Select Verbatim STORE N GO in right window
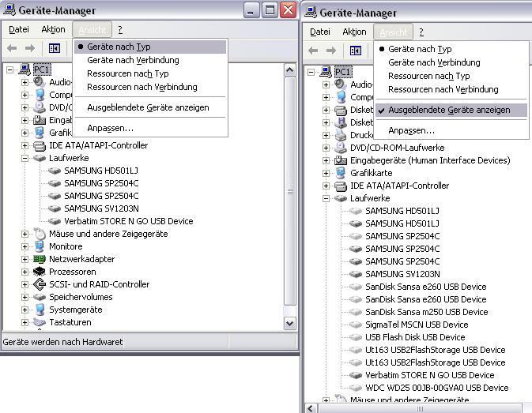 tap(429, 375)
